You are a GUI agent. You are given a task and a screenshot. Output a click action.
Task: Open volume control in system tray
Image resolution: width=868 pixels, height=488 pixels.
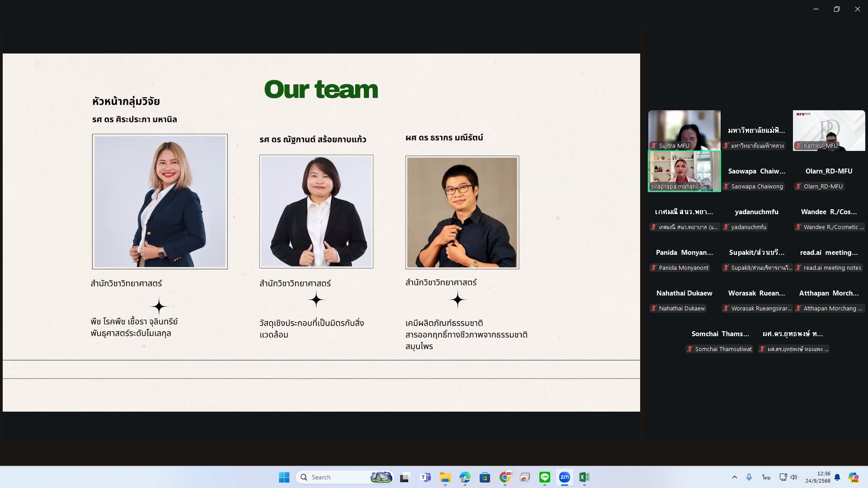click(794, 477)
